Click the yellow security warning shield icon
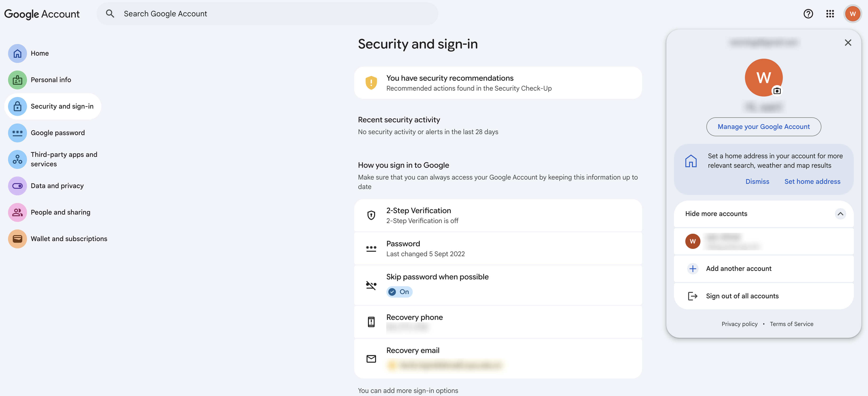This screenshot has height=396, width=868. coord(371,83)
